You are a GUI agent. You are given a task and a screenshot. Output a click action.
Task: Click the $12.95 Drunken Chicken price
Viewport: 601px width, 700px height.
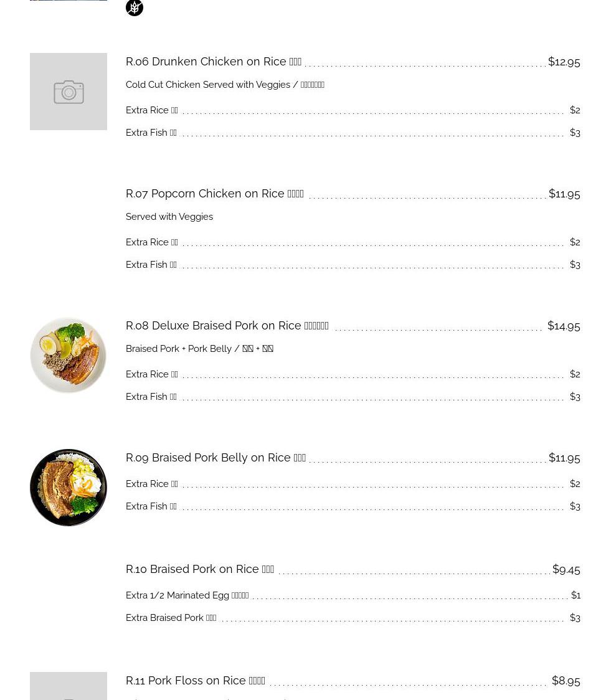pos(564,62)
